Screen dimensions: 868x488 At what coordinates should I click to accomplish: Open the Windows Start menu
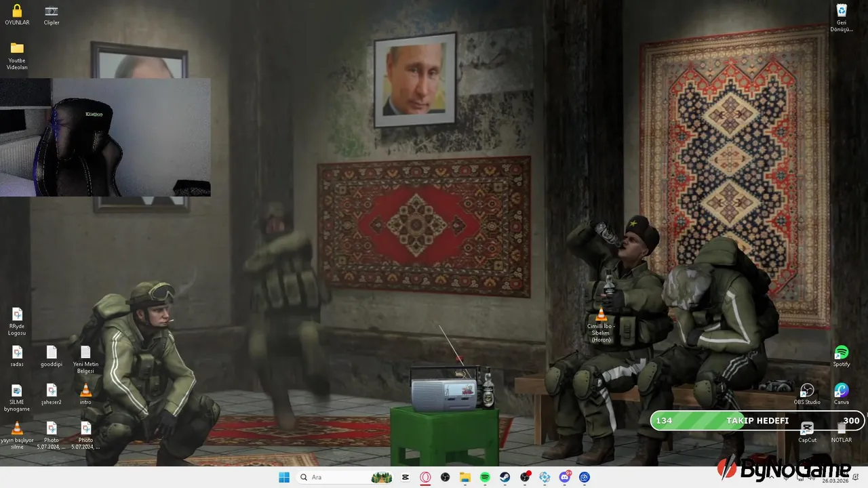pos(284,477)
